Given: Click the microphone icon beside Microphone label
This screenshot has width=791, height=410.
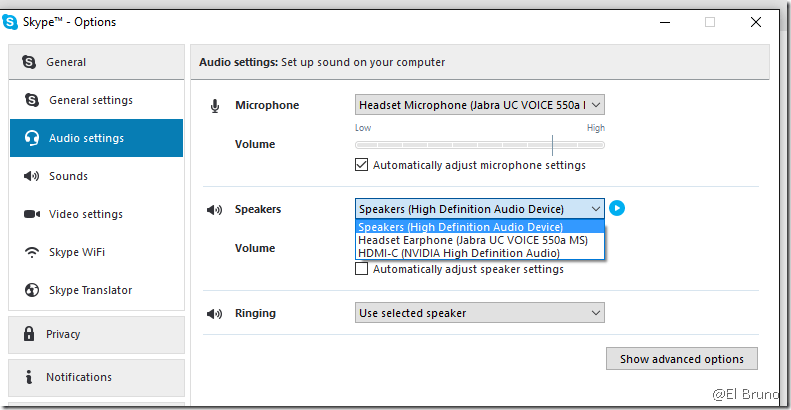Looking at the screenshot, I should tap(214, 106).
